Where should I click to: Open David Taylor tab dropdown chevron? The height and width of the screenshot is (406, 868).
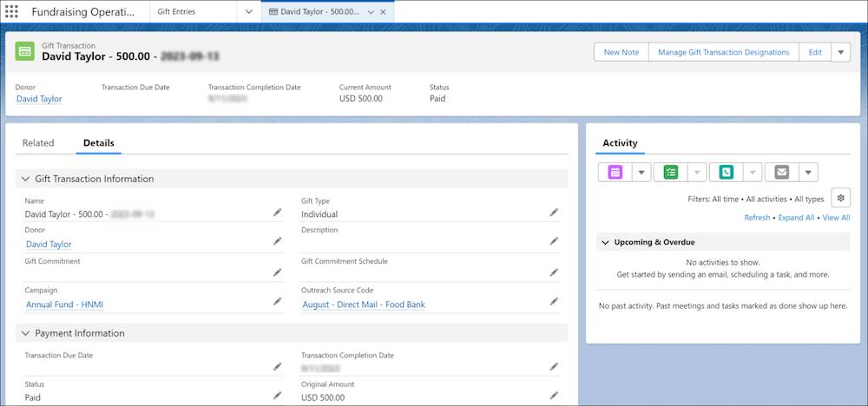click(x=371, y=11)
